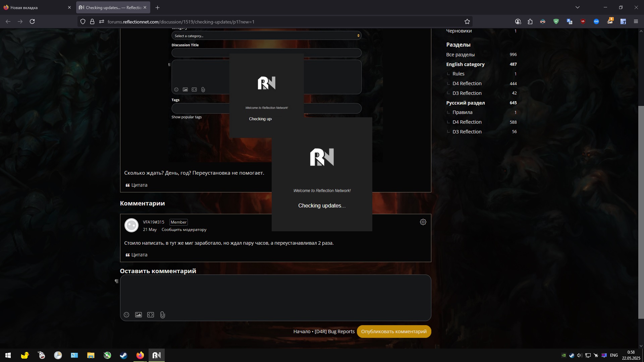Screen dimensions: 644x362
Task: Go back with browser back arrow
Action: (8, 21)
